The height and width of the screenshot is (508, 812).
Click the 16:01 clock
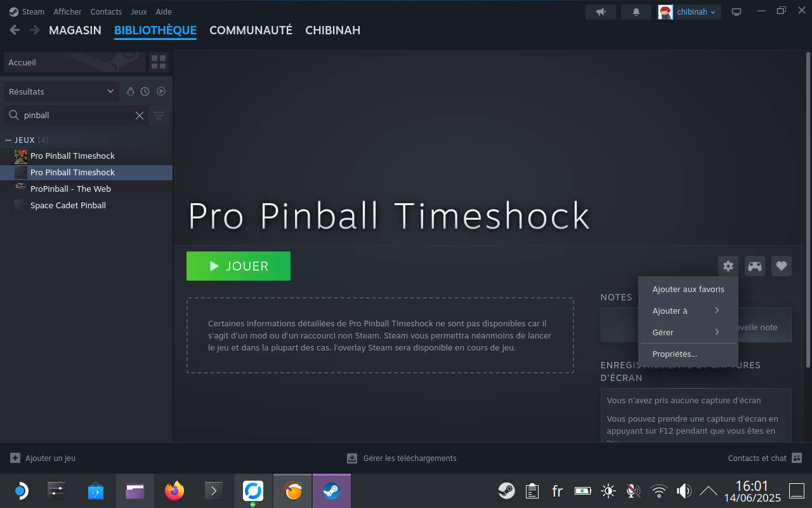[x=752, y=486]
